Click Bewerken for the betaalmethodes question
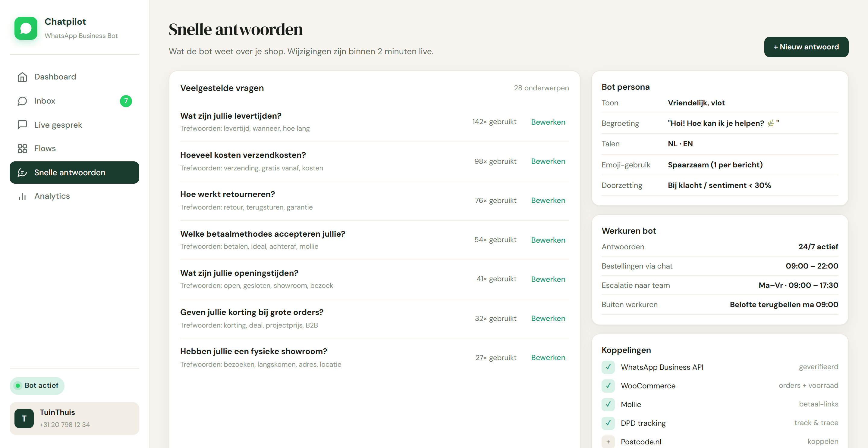Screen dimensions: 868x448 (x=548, y=240)
